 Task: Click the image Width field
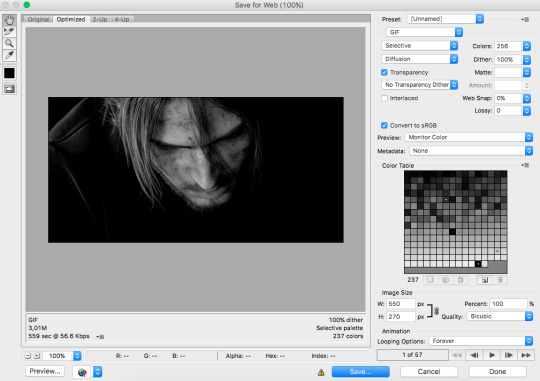[x=401, y=304]
